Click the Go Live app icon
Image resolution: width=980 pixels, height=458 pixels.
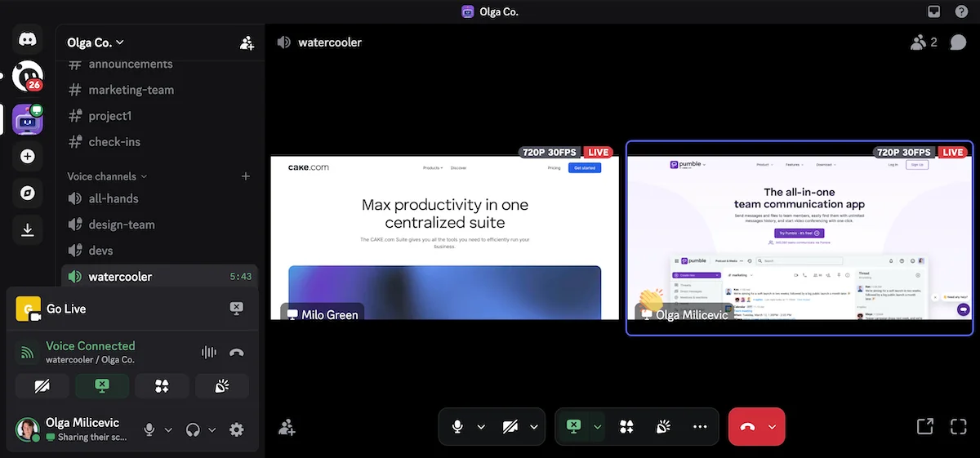(29, 309)
